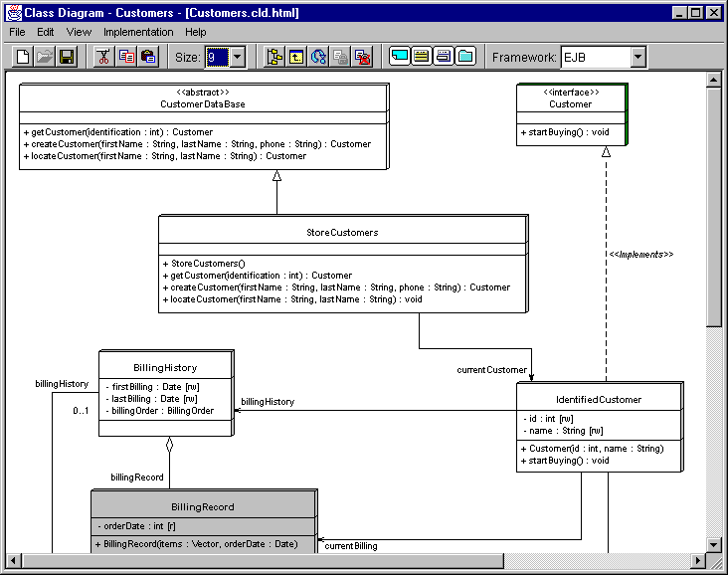Click the Open folder icon
The height and width of the screenshot is (575, 728).
(45, 57)
